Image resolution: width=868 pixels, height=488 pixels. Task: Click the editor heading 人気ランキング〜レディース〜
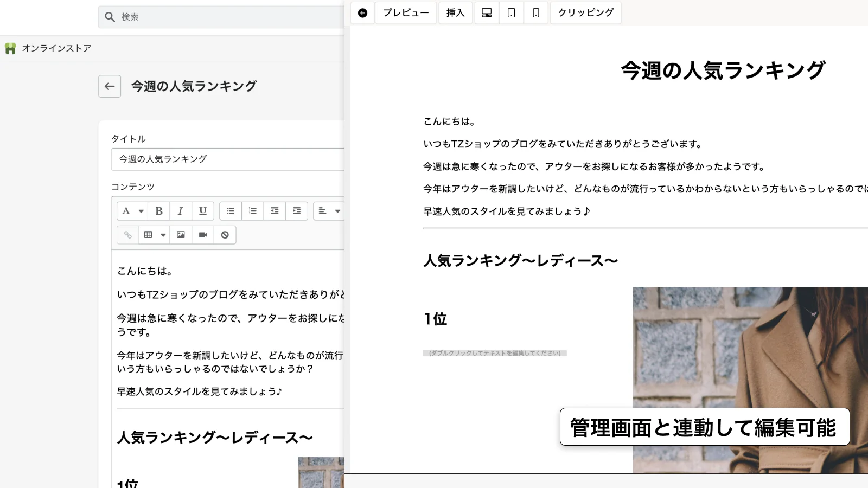coord(215,438)
